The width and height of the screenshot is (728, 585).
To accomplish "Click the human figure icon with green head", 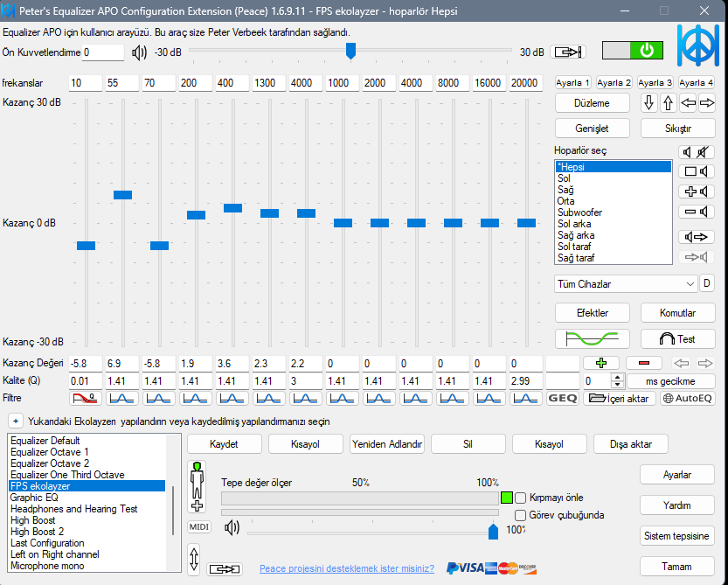I will click(198, 486).
